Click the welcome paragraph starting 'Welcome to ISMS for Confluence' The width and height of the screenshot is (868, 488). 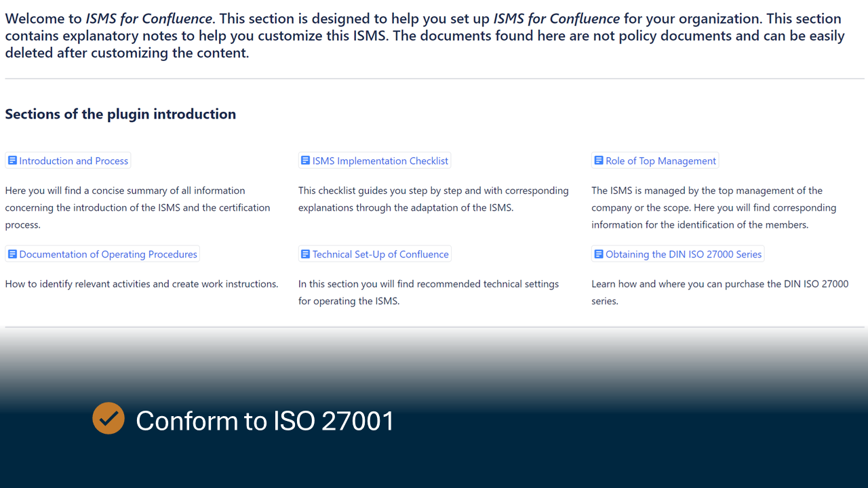pyautogui.click(x=425, y=36)
